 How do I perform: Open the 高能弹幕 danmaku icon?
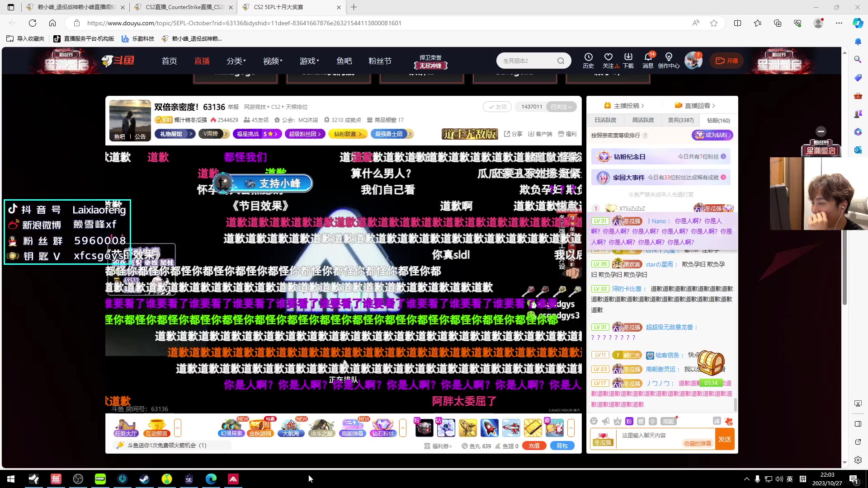pos(352,427)
